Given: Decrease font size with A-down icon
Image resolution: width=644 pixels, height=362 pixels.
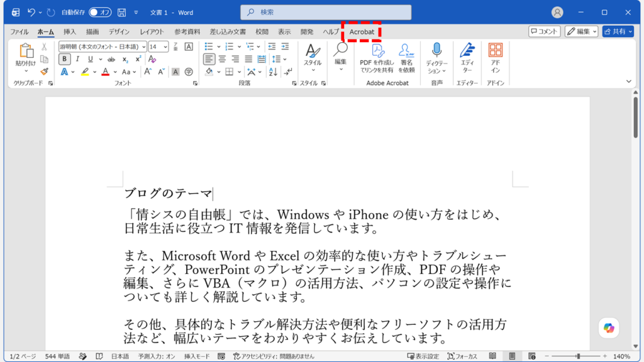Looking at the screenshot, I should [162, 72].
